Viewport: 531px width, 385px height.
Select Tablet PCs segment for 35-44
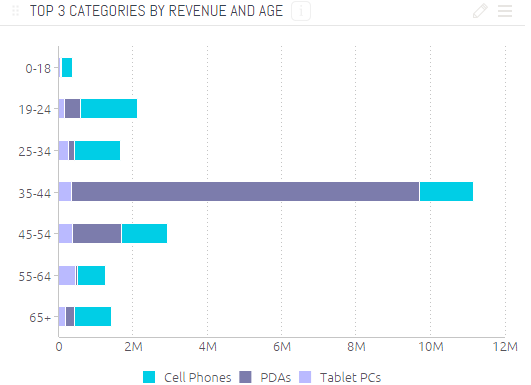65,191
